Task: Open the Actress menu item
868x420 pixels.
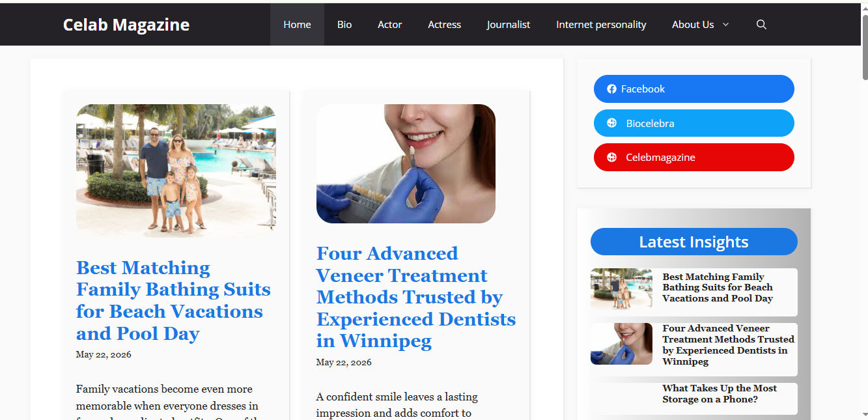Action: pos(444,25)
